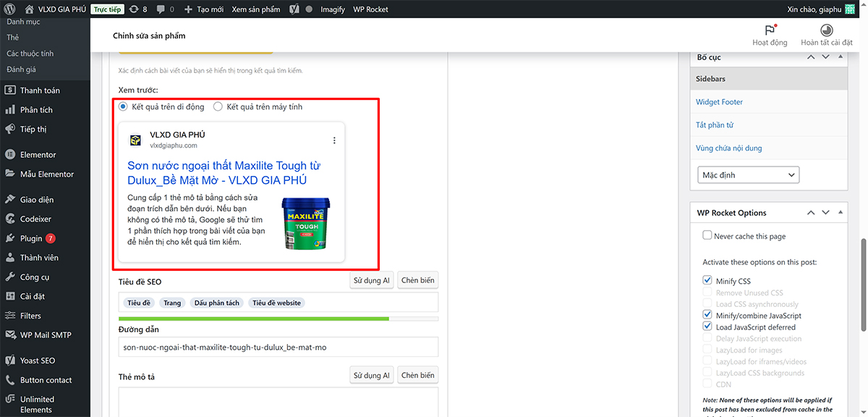Click Sử dụng AI for Tiêu đề SEO
The width and height of the screenshot is (868, 417).
point(372,281)
